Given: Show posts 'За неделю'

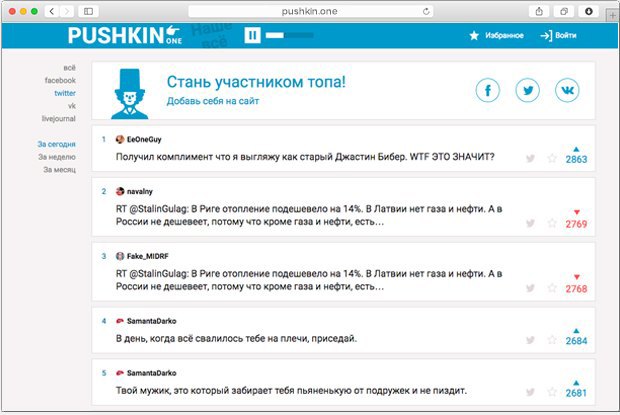Looking at the screenshot, I should (57, 157).
